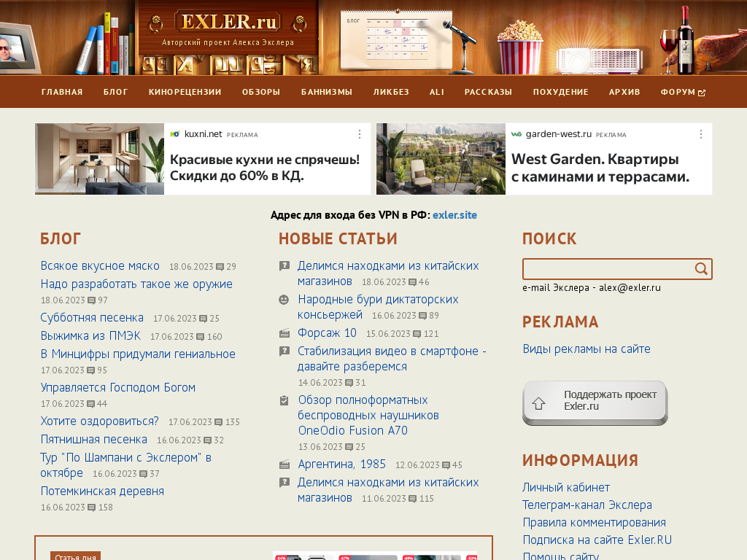This screenshot has width=747, height=560.
Task: Open the ПОХУДЕНИЕ menu item
Action: (561, 92)
